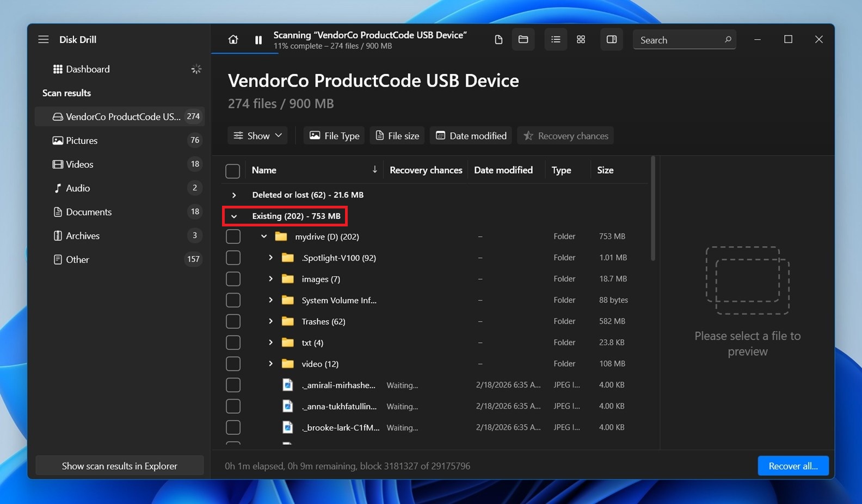Click the Name sort direction arrow
862x504 pixels.
coord(374,170)
